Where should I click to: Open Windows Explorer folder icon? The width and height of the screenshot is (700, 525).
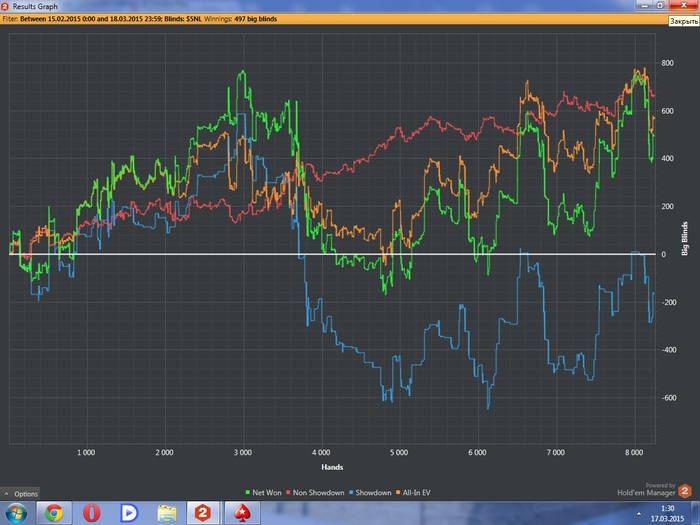(167, 513)
